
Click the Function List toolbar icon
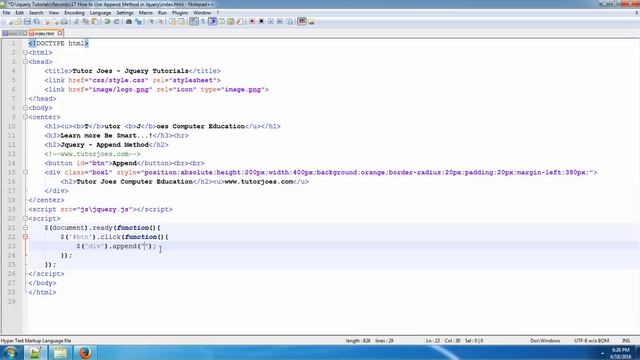coord(240,22)
